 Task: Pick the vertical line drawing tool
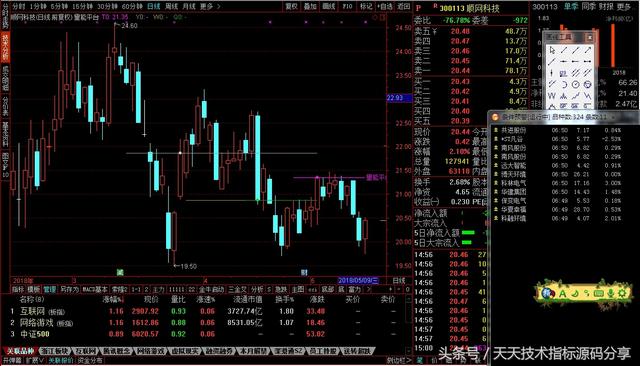click(x=552, y=73)
